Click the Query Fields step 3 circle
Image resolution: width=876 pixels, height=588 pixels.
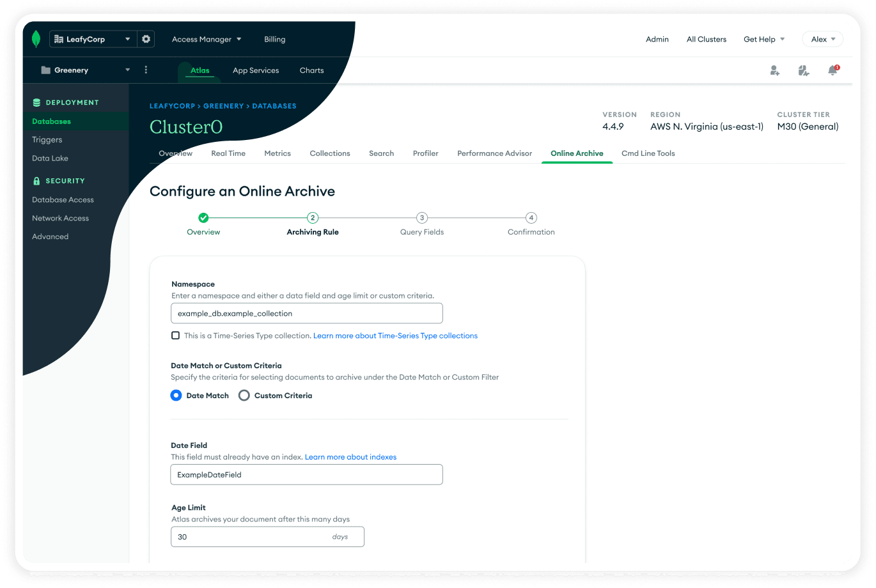(x=422, y=218)
